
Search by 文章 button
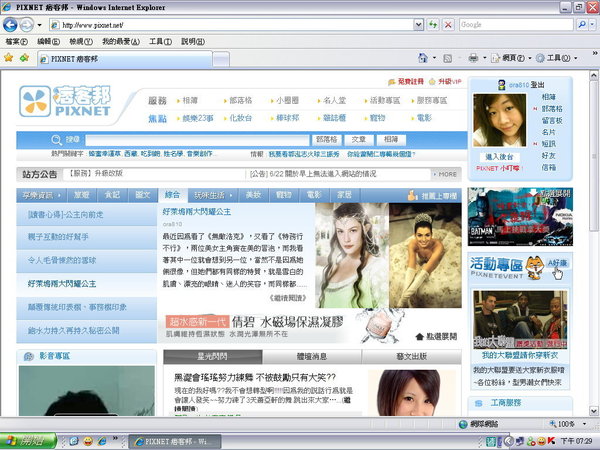click(359, 140)
